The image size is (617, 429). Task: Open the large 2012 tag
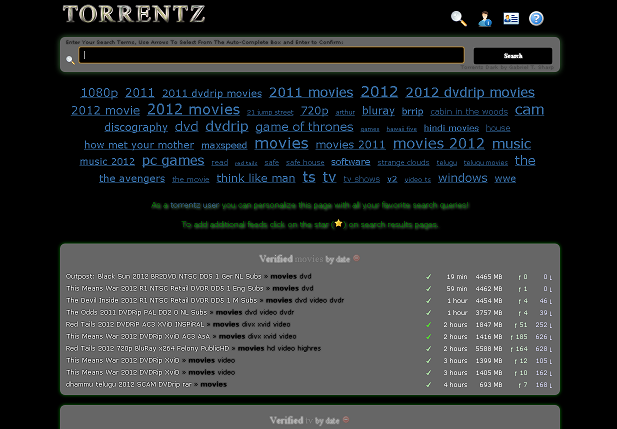[x=379, y=92]
